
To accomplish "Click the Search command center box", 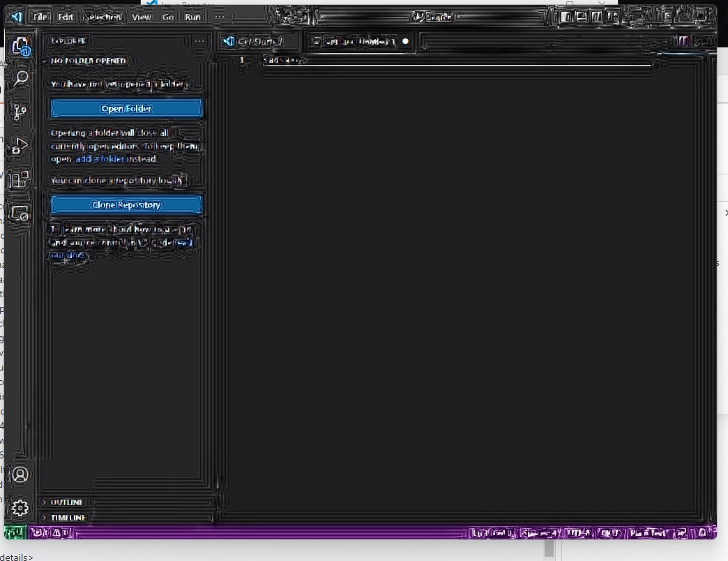I will (433, 17).
